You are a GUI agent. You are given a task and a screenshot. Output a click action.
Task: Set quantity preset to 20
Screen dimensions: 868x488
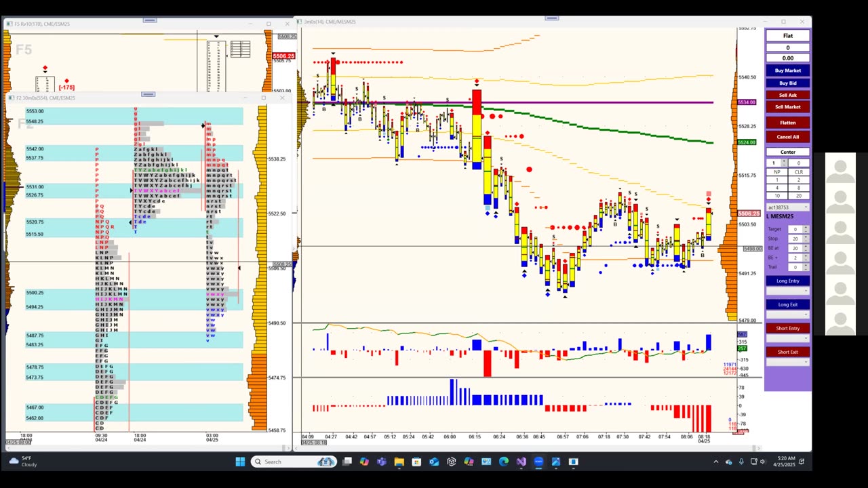point(799,196)
